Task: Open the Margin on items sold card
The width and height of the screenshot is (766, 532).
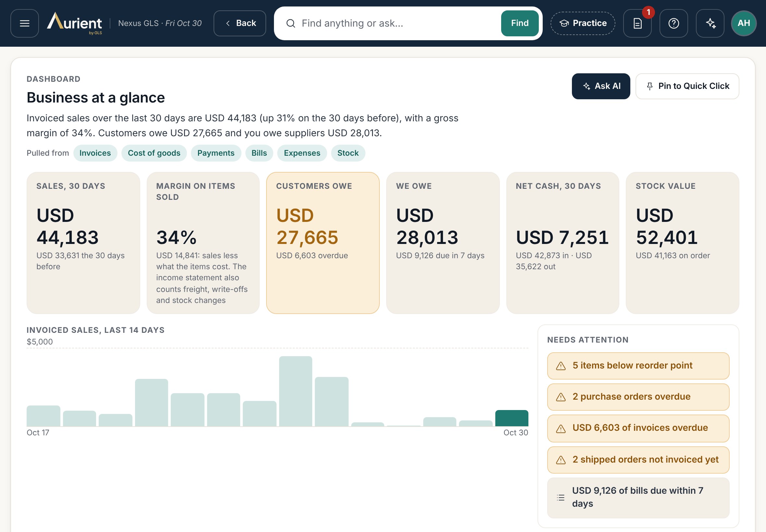Action: 203,243
